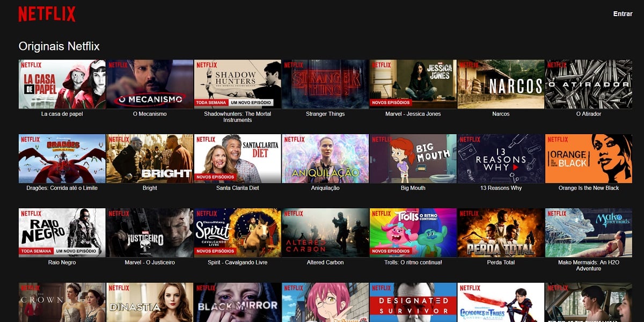Open the O Atirador poster thumbnail
Viewport: 644px width, 322px height.
pos(589,84)
